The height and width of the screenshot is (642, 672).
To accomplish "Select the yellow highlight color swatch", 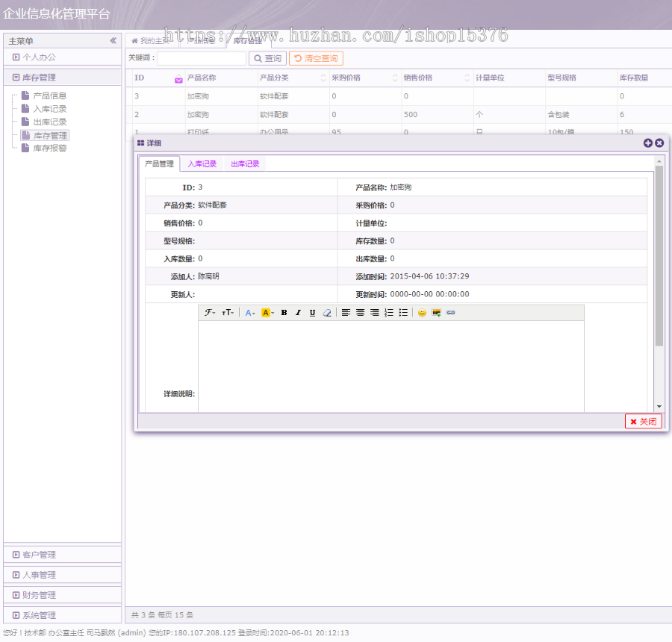I will click(266, 313).
